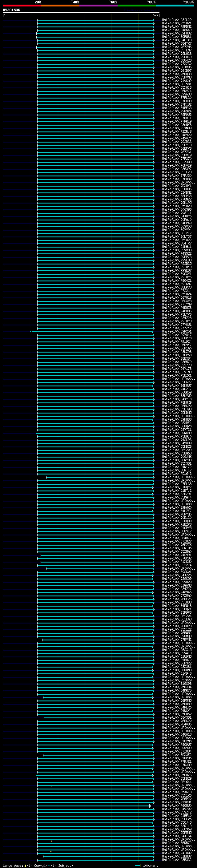Select hit label UniRef100_A9TBY9
The image size is (197, 868).
177,267
